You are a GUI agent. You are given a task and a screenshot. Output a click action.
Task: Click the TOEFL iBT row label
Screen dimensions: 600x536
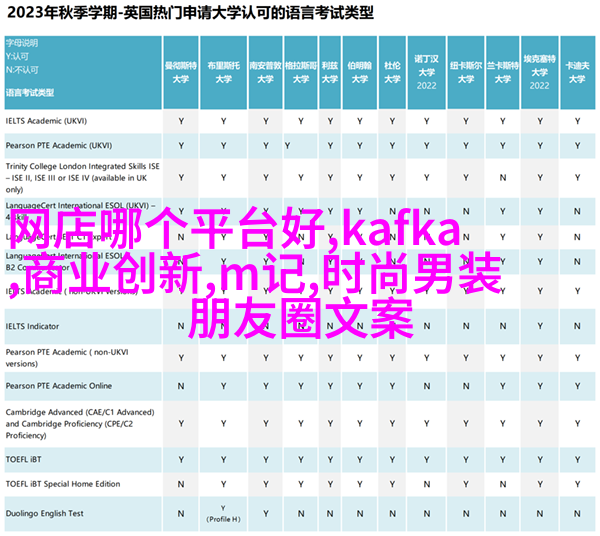[23, 459]
